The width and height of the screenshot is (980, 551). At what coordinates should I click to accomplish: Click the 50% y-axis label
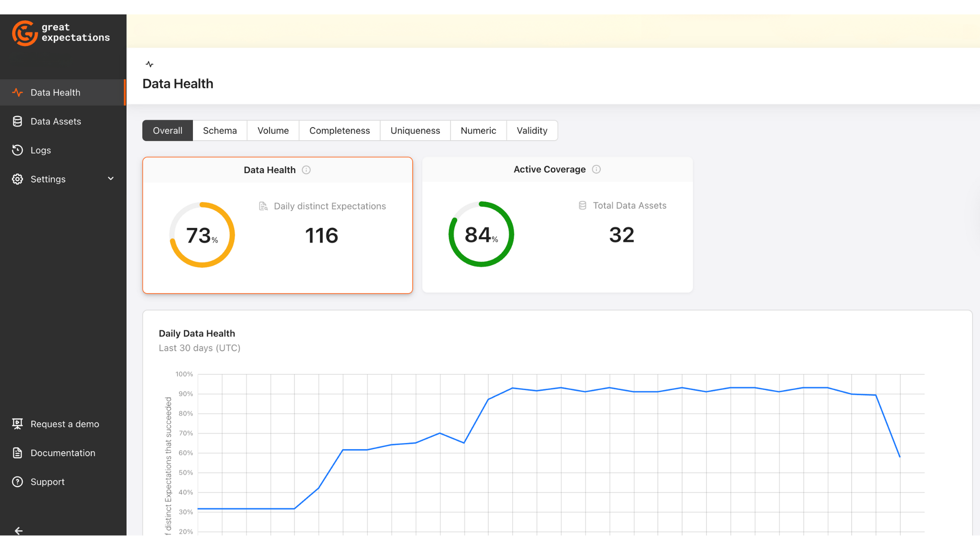tap(185, 472)
